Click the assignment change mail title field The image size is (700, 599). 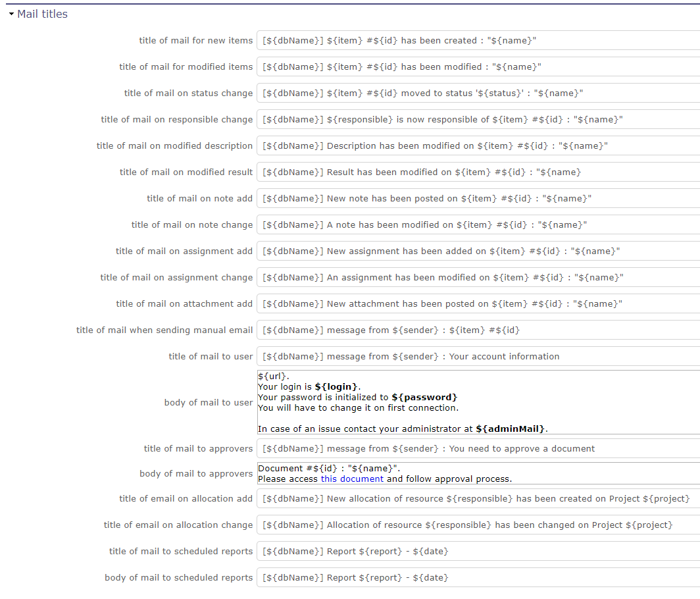click(461, 277)
